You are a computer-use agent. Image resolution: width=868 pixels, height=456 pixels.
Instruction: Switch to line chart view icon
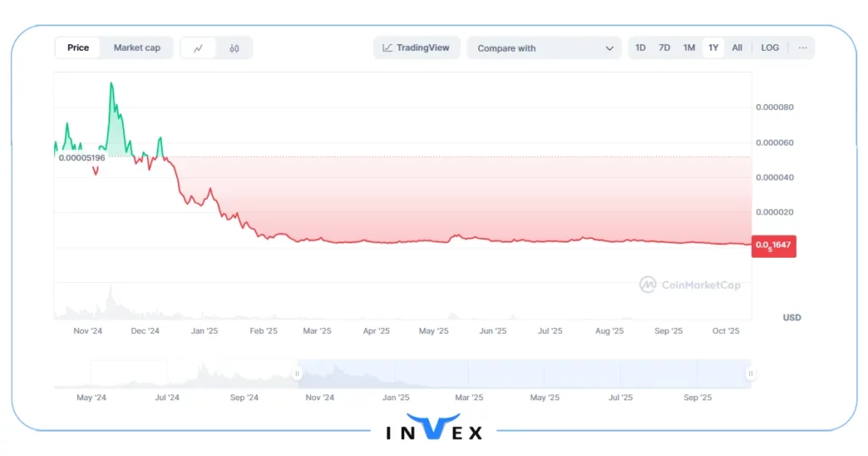point(198,48)
